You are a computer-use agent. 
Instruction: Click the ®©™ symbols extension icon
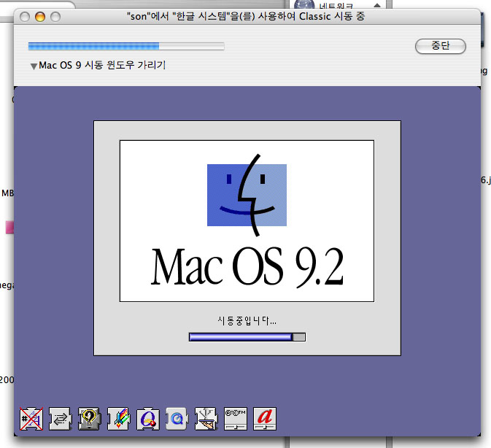236,418
